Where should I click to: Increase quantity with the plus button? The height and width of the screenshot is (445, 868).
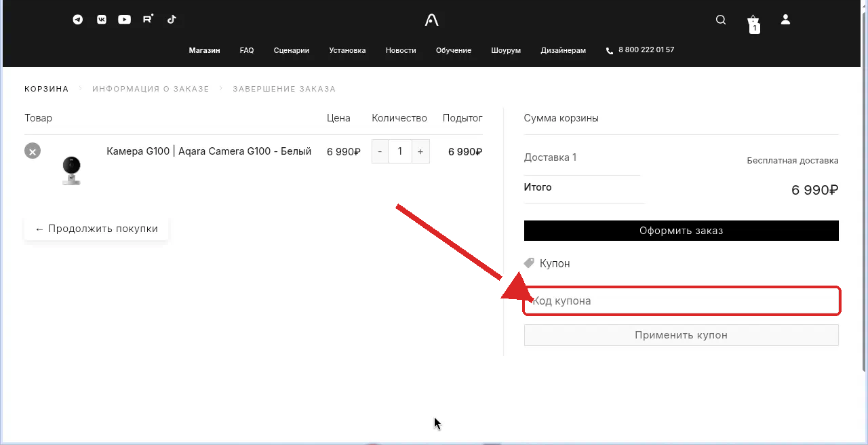tap(420, 151)
